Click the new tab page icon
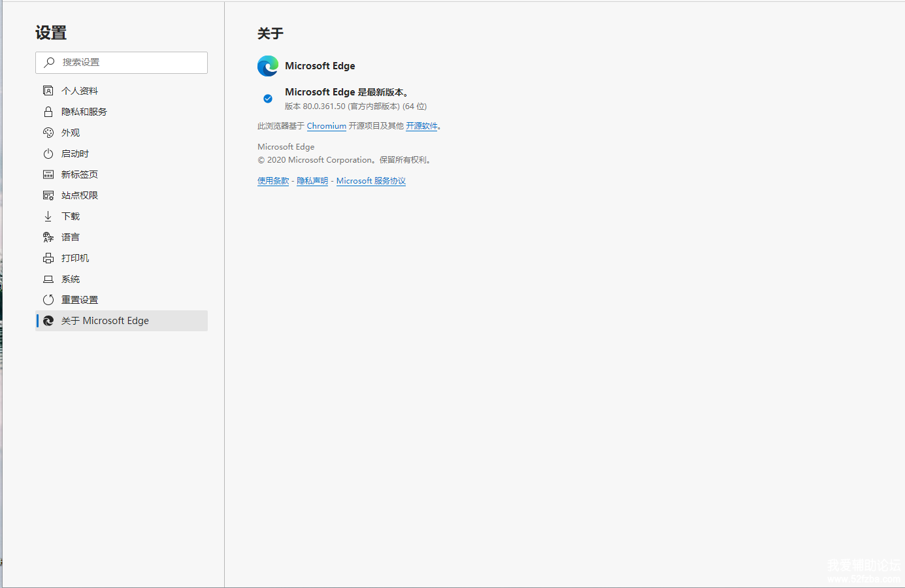The height and width of the screenshot is (588, 905). coord(48,174)
